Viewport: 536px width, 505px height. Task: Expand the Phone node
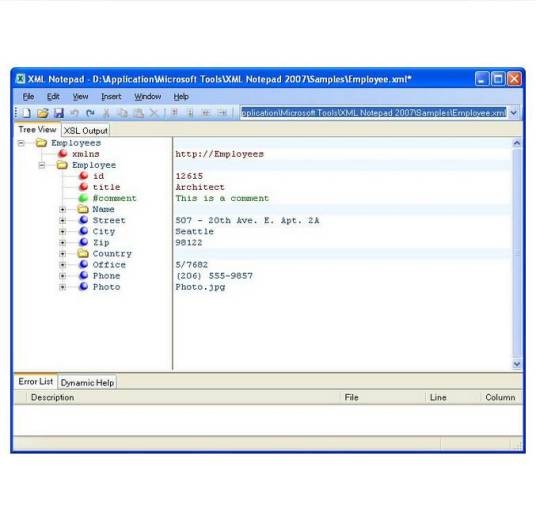pos(63,276)
